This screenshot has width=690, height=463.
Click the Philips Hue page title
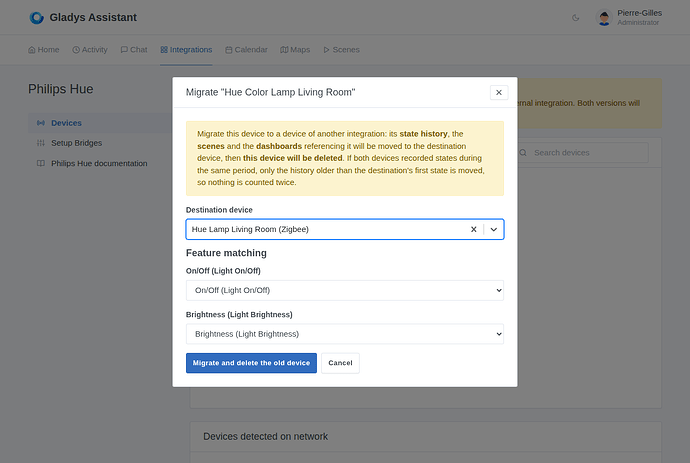click(x=61, y=89)
